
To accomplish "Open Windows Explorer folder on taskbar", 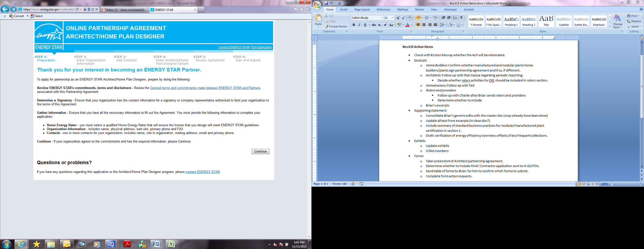I will tap(51, 244).
